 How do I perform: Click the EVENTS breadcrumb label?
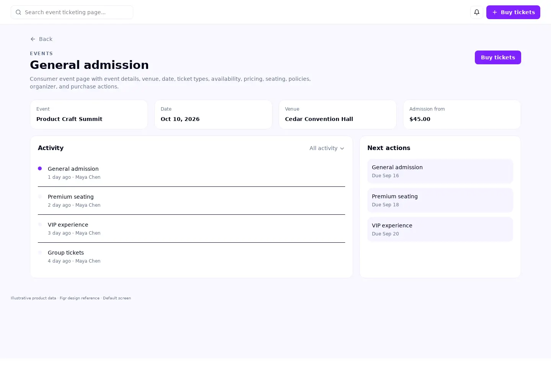click(41, 54)
